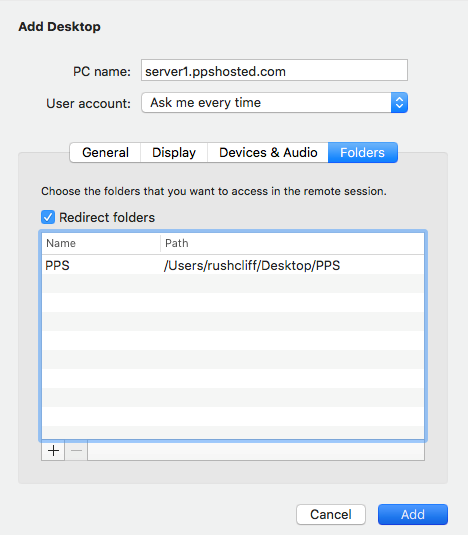Click the first empty row under PPS
The height and width of the screenshot is (535, 468).
pos(233,284)
